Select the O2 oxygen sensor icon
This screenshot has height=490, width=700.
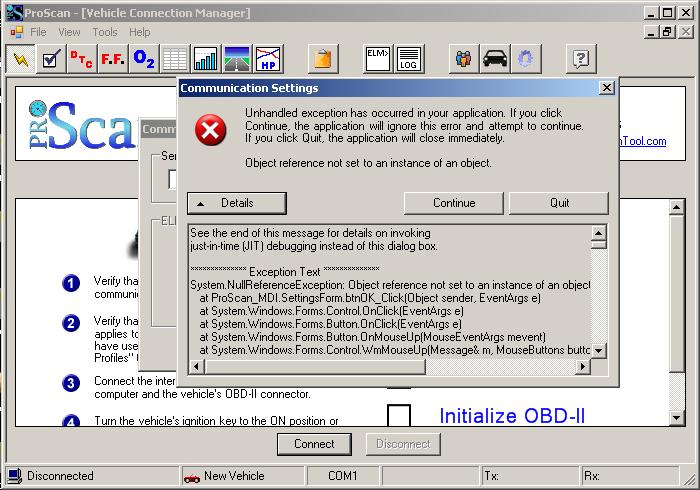click(144, 60)
